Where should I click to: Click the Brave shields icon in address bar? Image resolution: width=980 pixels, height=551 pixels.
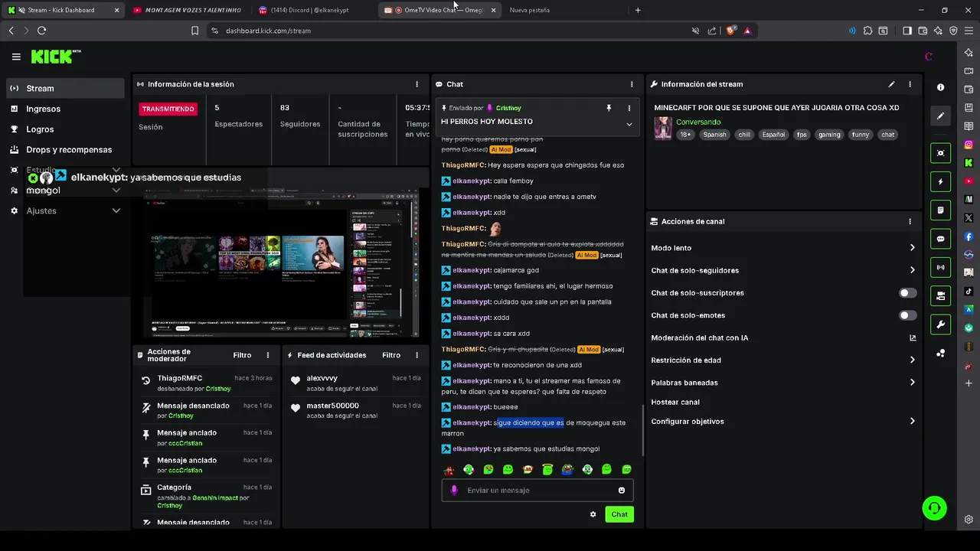tap(730, 31)
